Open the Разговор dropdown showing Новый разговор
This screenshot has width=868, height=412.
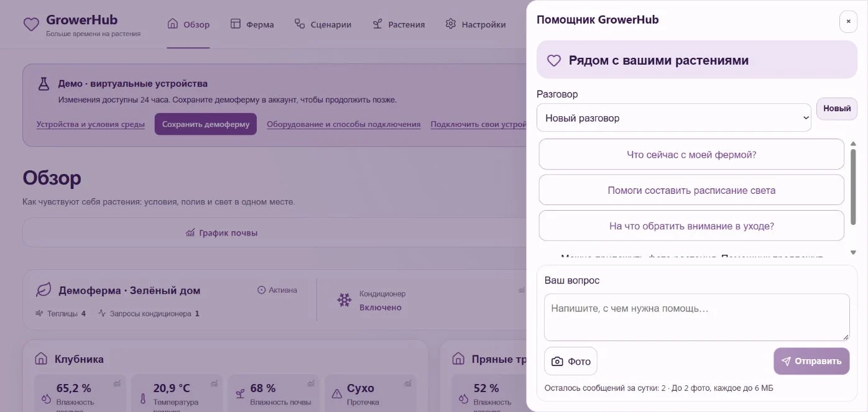coord(674,117)
